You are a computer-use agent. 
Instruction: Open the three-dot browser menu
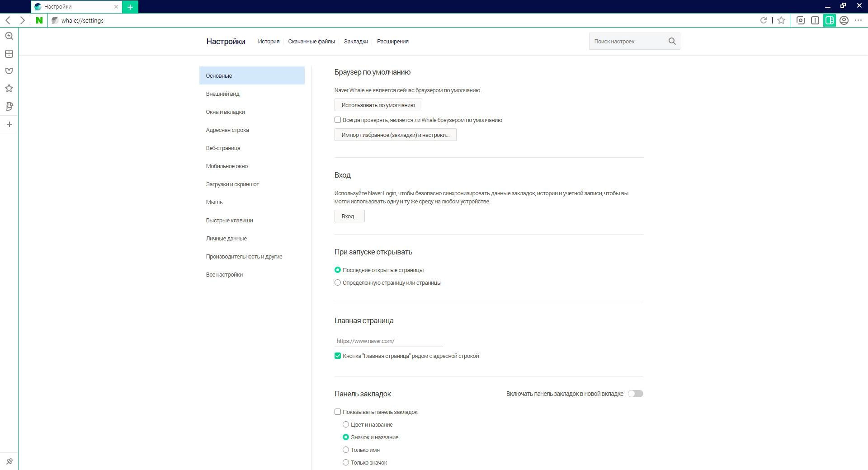pyautogui.click(x=858, y=20)
